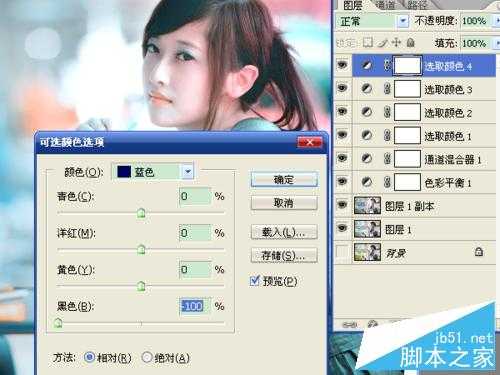
Task: Click the 载入(L)... button
Action: (284, 232)
